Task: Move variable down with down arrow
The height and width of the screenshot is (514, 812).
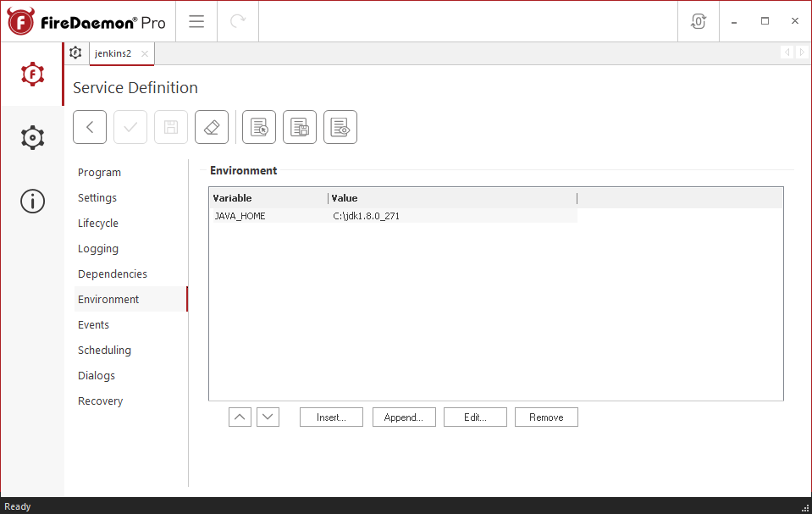Action: pos(268,417)
